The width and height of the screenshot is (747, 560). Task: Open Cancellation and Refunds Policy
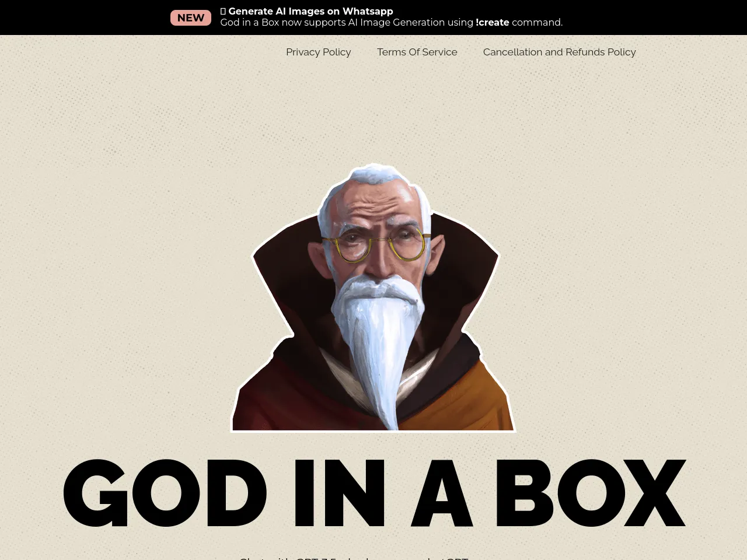[x=559, y=52]
